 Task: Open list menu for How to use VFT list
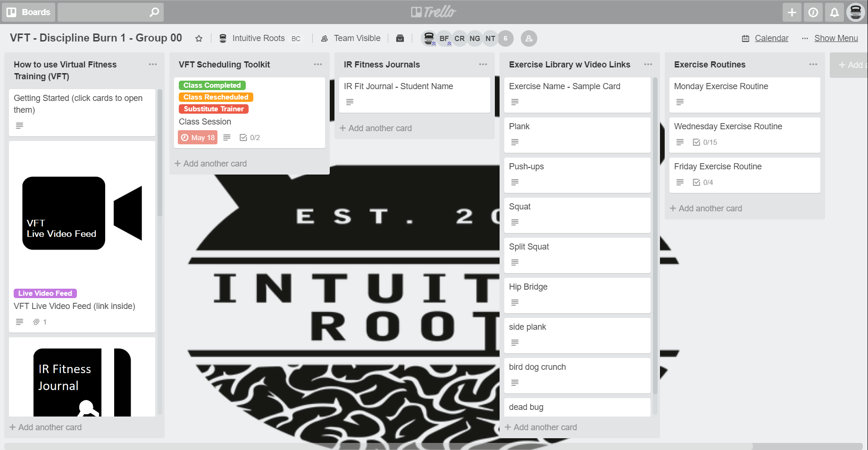[153, 65]
